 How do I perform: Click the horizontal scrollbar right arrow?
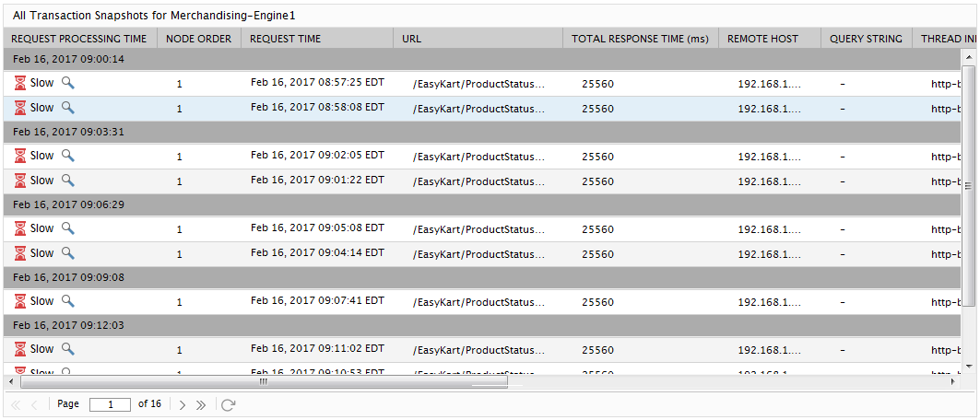pyautogui.click(x=953, y=380)
